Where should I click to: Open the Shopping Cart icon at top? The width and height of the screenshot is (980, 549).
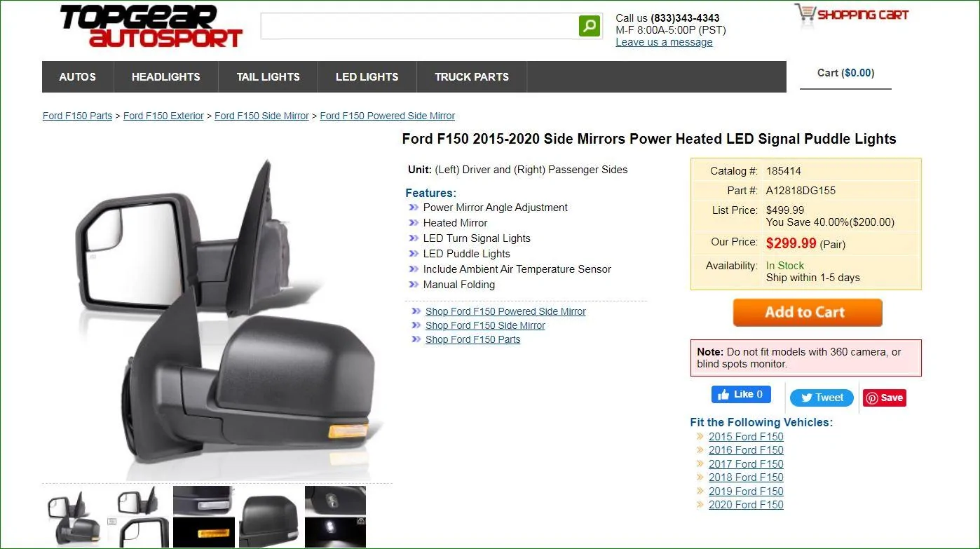(x=851, y=15)
